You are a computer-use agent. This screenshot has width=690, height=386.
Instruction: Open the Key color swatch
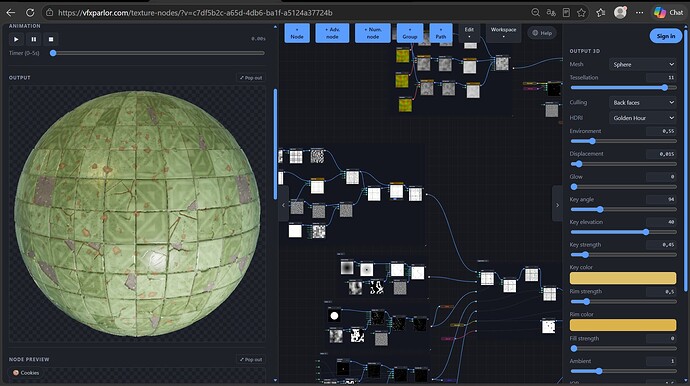(623, 278)
